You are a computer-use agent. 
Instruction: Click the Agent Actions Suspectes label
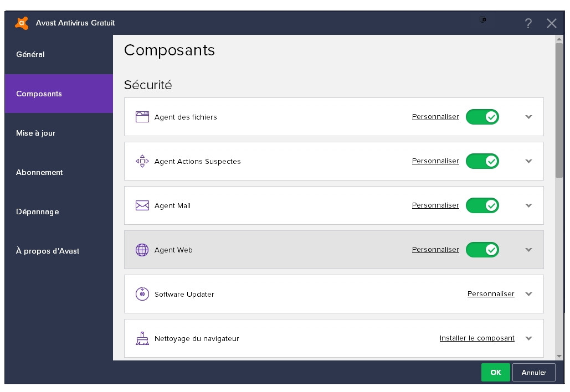(197, 161)
